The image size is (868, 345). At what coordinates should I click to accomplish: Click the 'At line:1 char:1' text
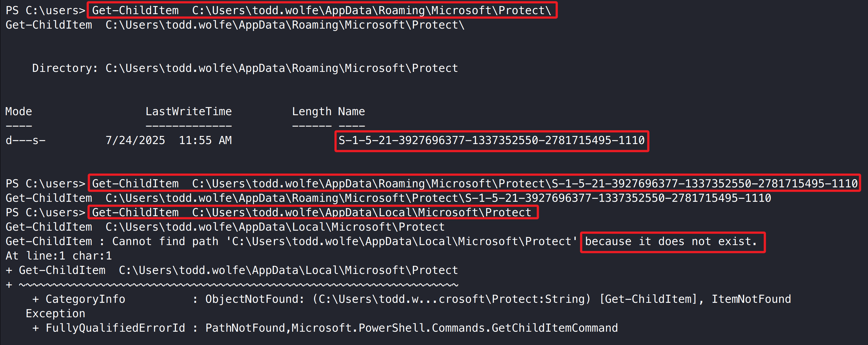coord(59,256)
